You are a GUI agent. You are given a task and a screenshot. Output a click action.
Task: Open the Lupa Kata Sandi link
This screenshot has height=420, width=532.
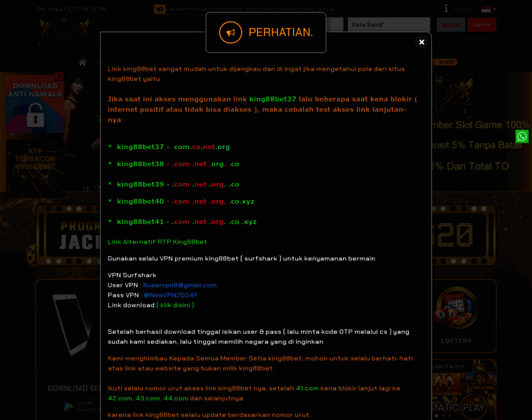tap(475, 39)
